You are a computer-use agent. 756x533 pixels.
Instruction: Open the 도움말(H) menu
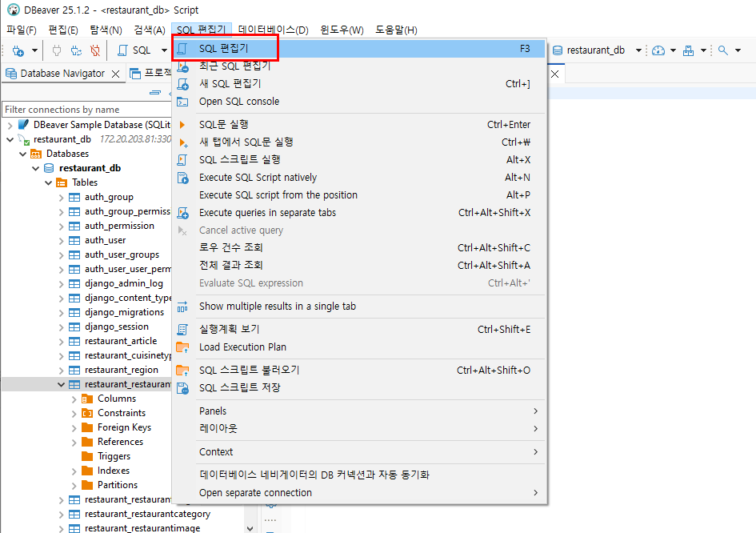[x=396, y=30]
